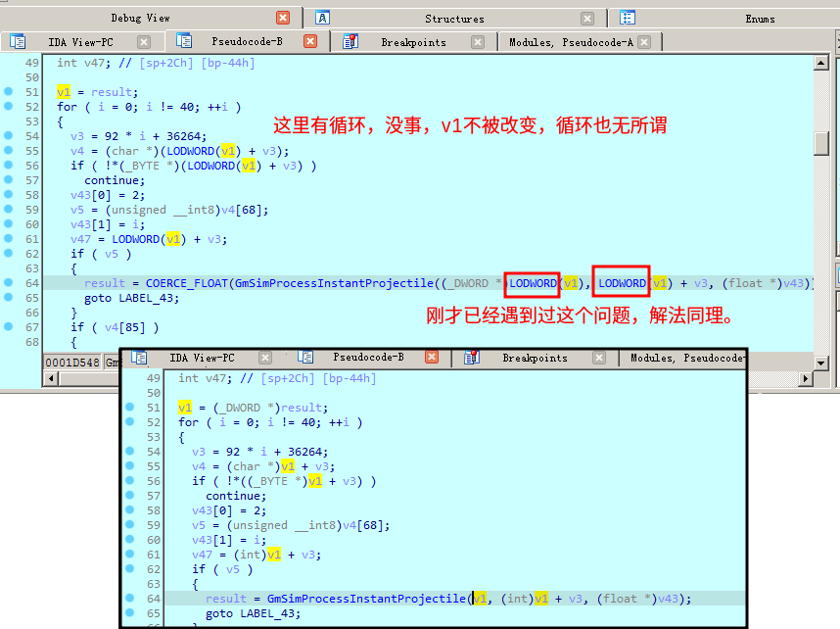Close Breakpoints tab in lower window
The height and width of the screenshot is (629, 840).
[599, 358]
